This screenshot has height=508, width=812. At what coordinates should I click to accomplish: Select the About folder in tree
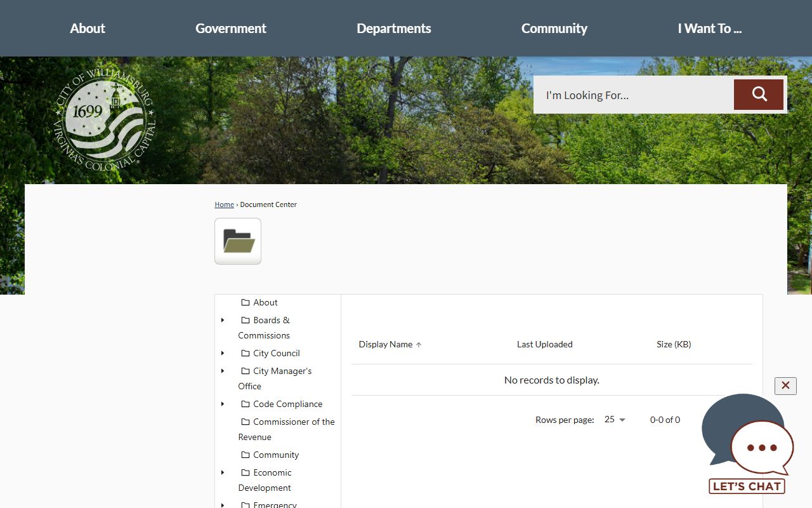(265, 302)
